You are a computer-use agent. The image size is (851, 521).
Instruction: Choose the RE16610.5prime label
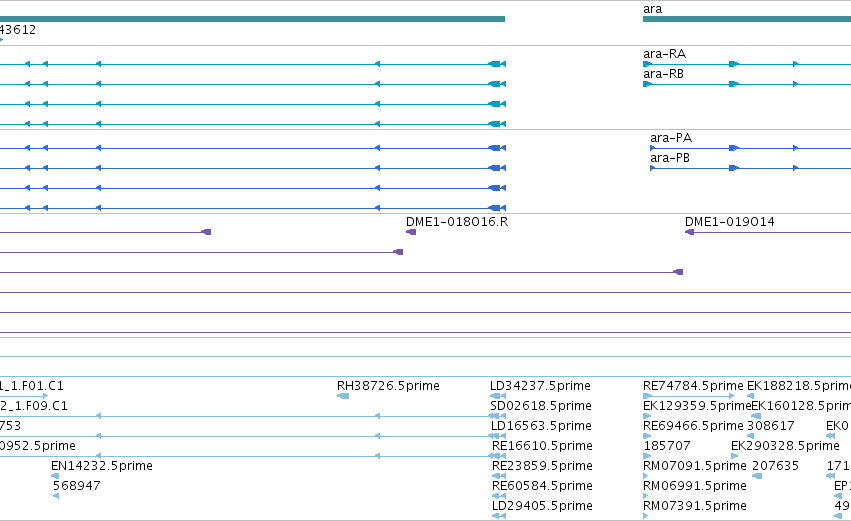[x=542, y=446]
